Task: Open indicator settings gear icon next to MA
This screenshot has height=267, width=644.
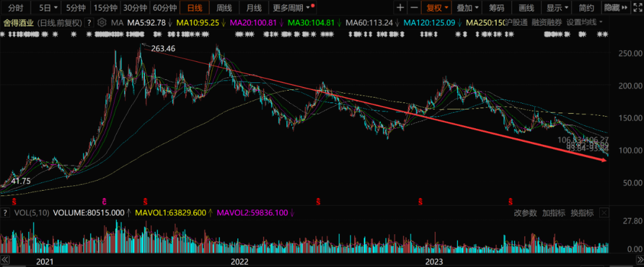Action: click(103, 23)
